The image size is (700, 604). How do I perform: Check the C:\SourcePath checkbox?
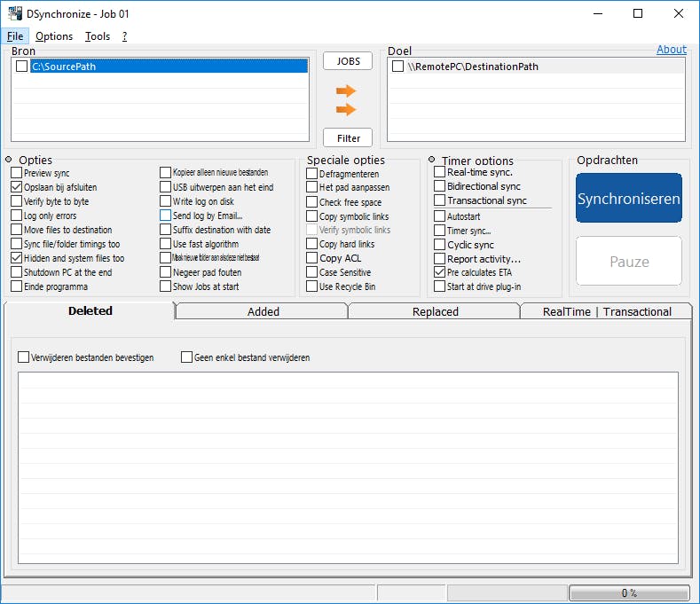click(x=21, y=66)
